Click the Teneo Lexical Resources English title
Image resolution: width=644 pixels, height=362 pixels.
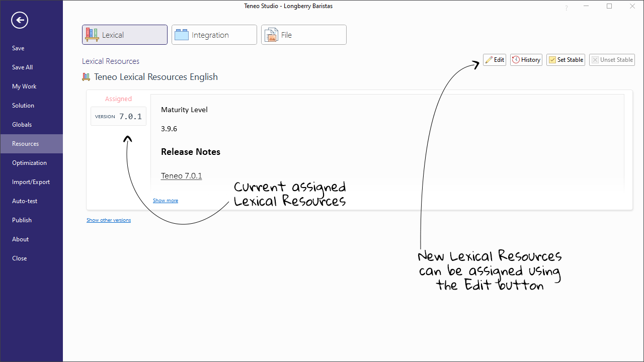[156, 77]
